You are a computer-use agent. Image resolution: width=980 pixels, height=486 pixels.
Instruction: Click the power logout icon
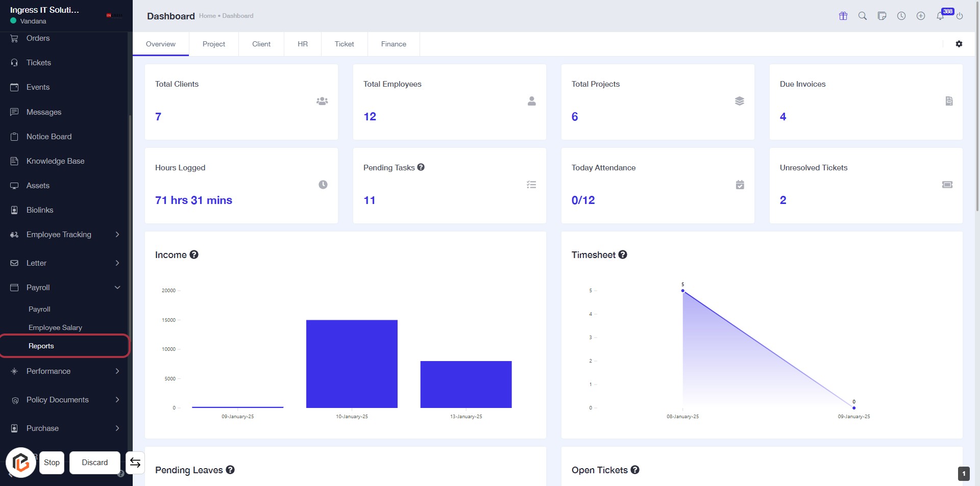click(x=960, y=16)
